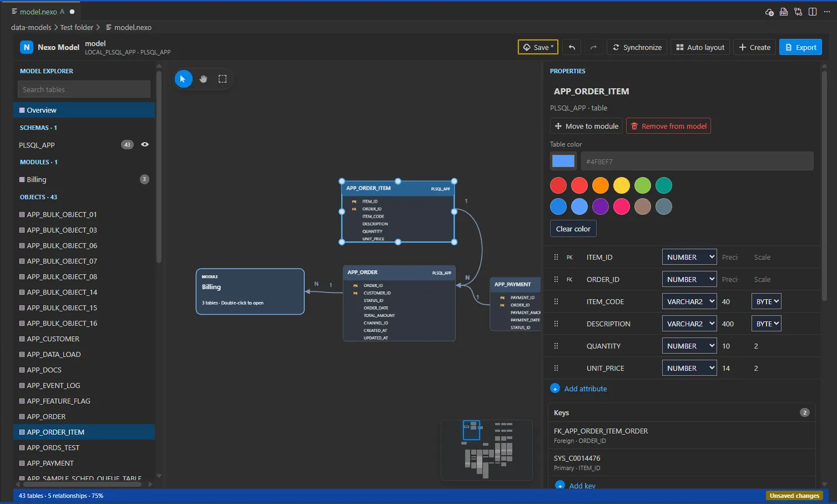
Task: Click the QUANTITY row drag handle
Action: [x=556, y=346]
